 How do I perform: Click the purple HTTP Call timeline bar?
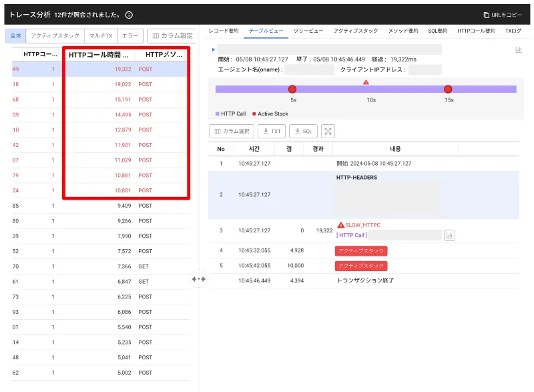pyautogui.click(x=366, y=89)
